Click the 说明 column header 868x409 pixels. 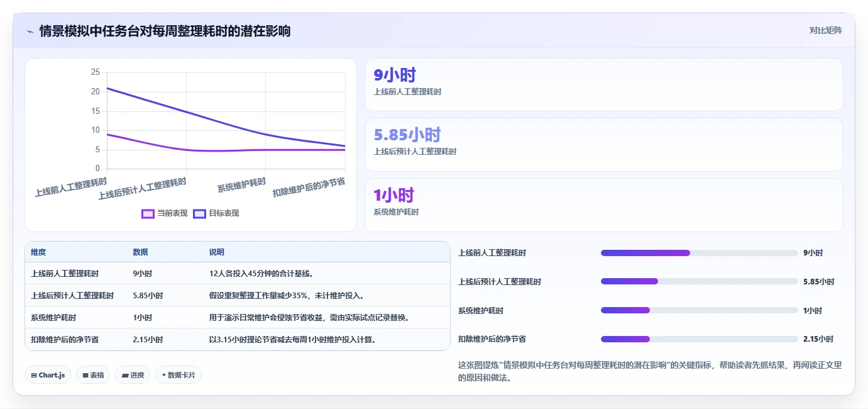pyautogui.click(x=217, y=252)
